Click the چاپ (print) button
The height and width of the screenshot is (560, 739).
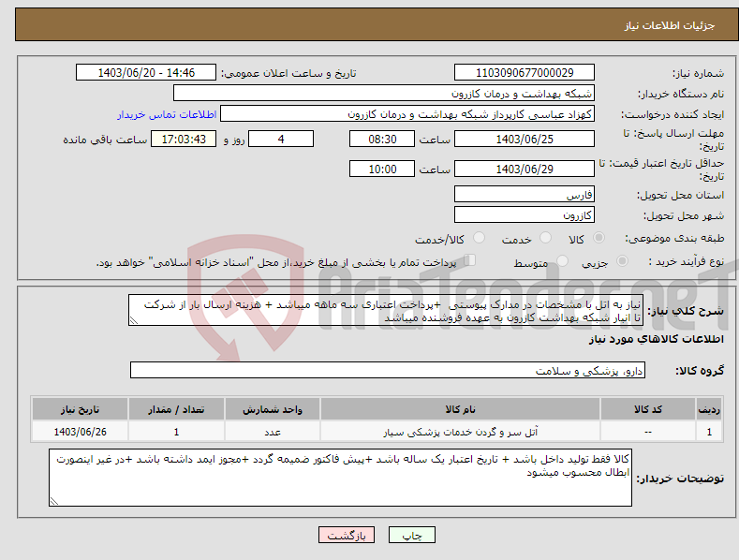tap(411, 535)
